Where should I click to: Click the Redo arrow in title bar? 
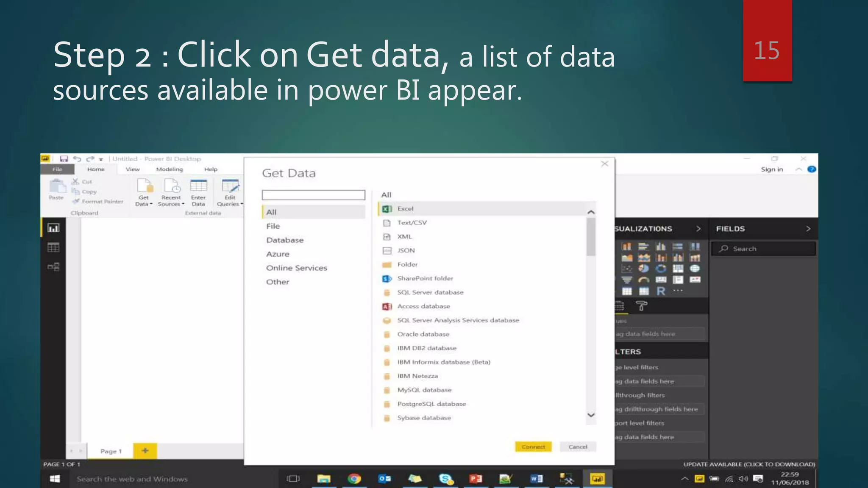90,159
